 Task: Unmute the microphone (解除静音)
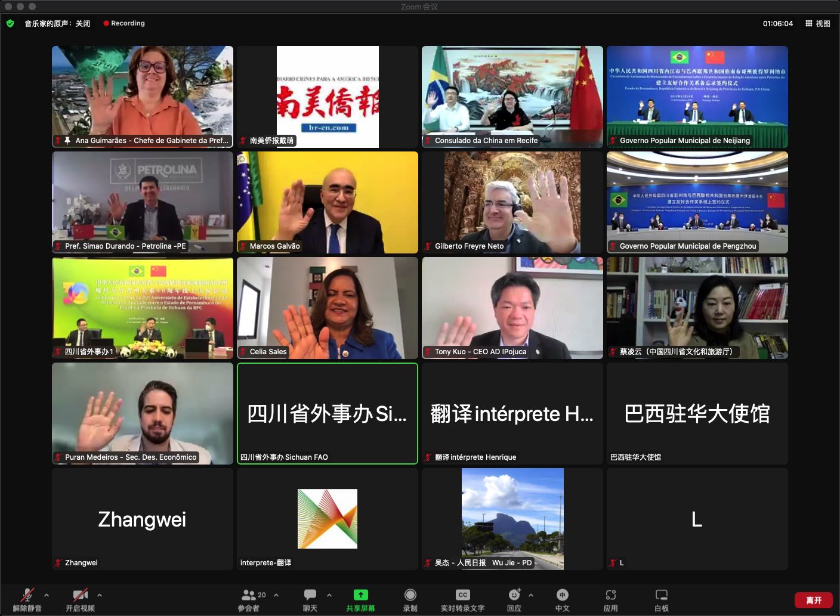pyautogui.click(x=27, y=595)
